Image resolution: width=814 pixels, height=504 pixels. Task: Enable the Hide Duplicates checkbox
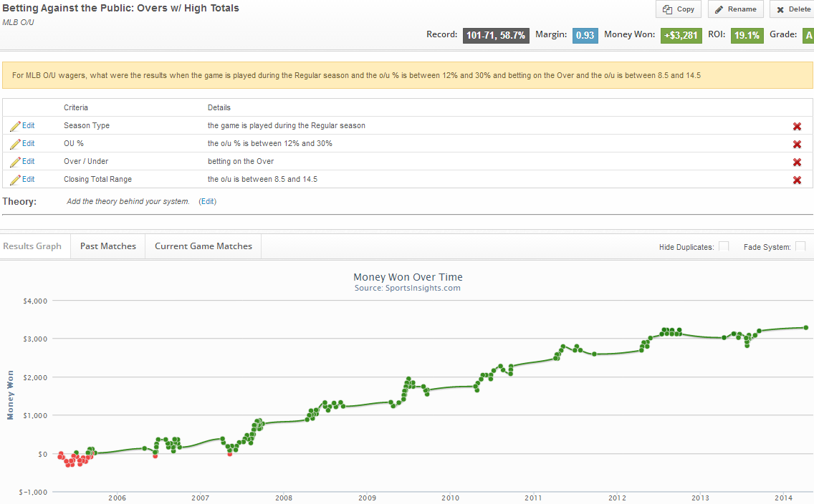[724, 246]
